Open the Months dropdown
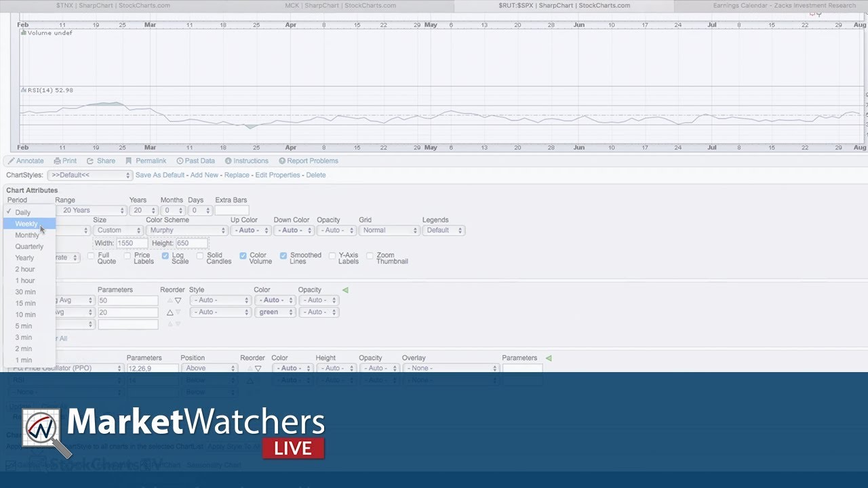This screenshot has width=868, height=488. [173, 211]
